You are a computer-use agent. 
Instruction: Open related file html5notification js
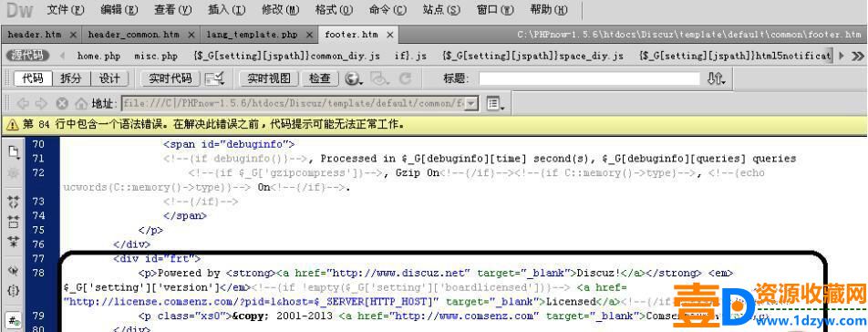coord(735,56)
